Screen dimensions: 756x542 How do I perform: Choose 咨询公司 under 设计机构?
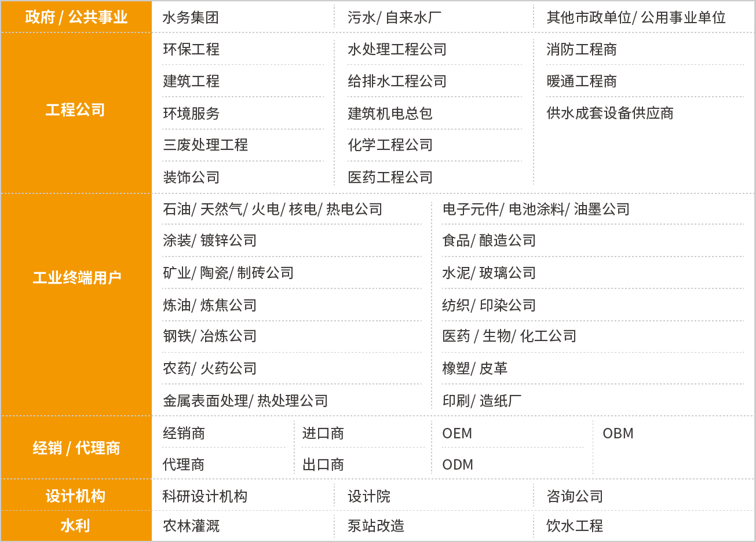click(x=575, y=497)
